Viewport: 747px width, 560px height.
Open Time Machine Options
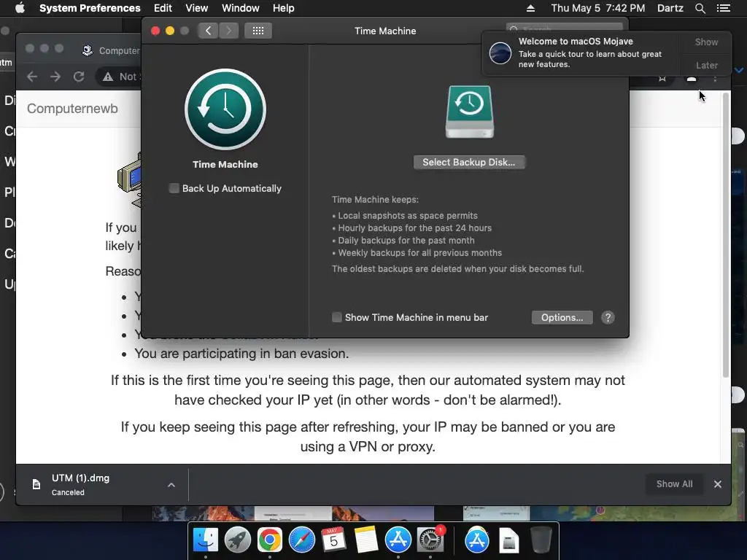pyautogui.click(x=562, y=318)
